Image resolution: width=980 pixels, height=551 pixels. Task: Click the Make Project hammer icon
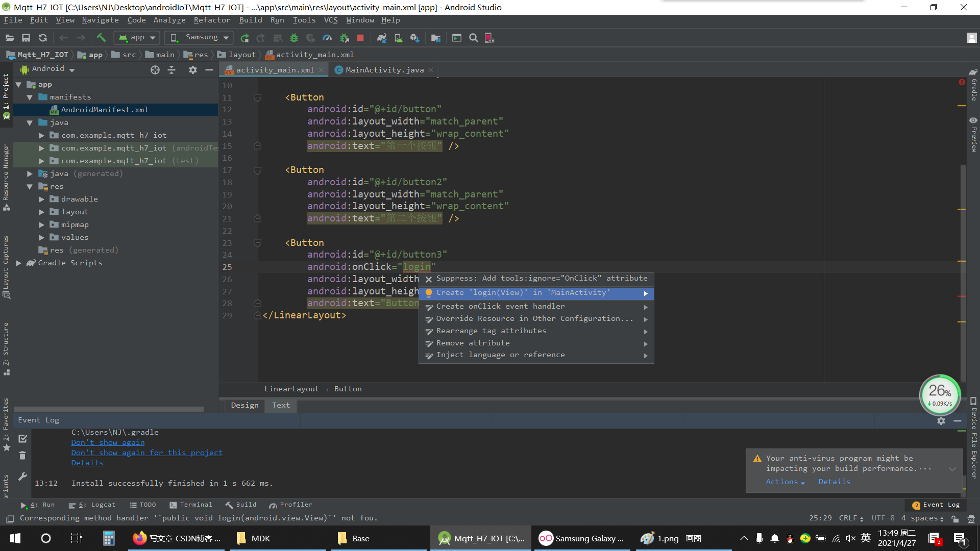[x=101, y=38]
